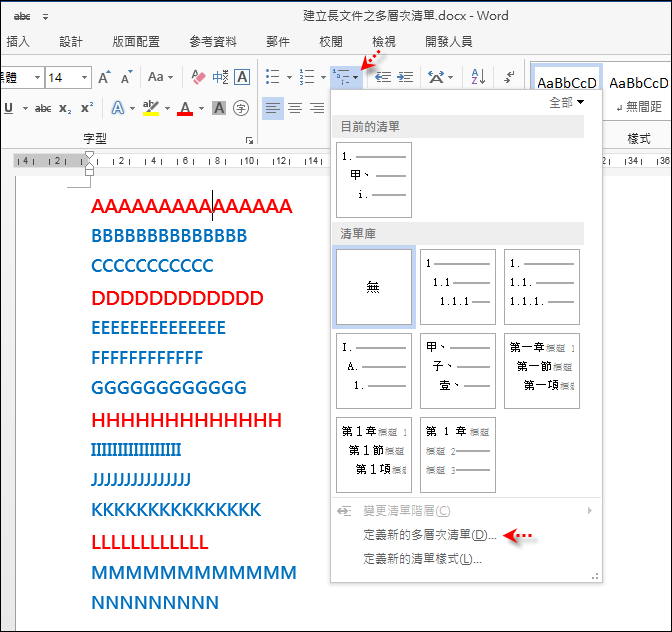Toggle underline formatting
The image size is (672, 632).
click(x=9, y=108)
